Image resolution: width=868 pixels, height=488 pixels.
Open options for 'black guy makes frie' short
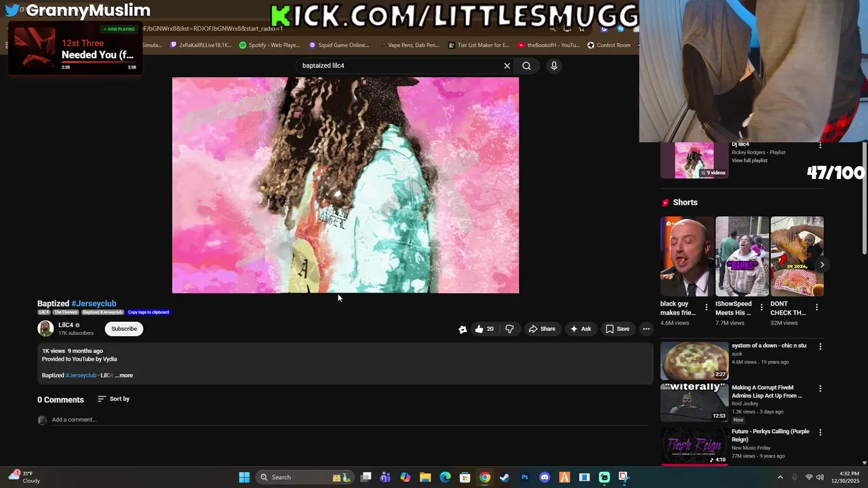click(x=706, y=308)
